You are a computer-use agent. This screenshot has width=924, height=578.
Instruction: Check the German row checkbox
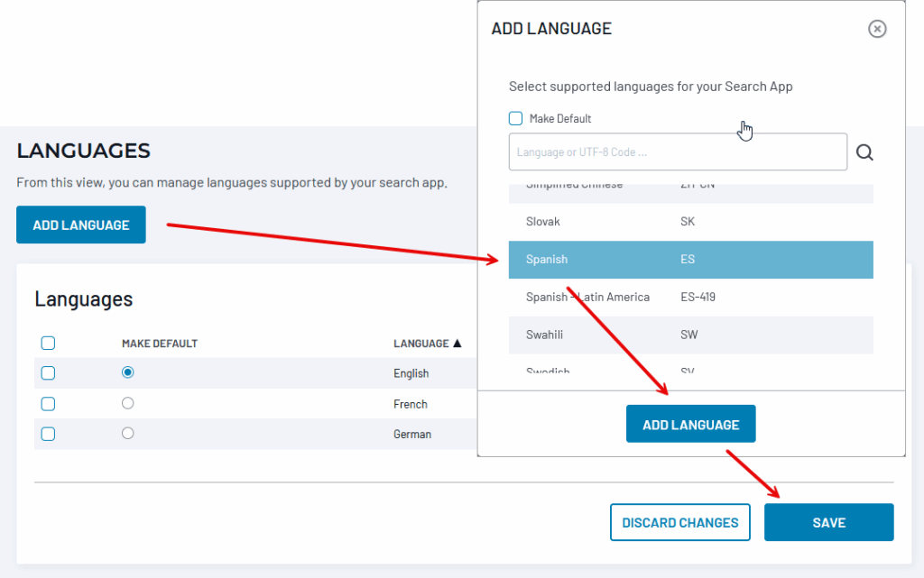click(x=49, y=434)
